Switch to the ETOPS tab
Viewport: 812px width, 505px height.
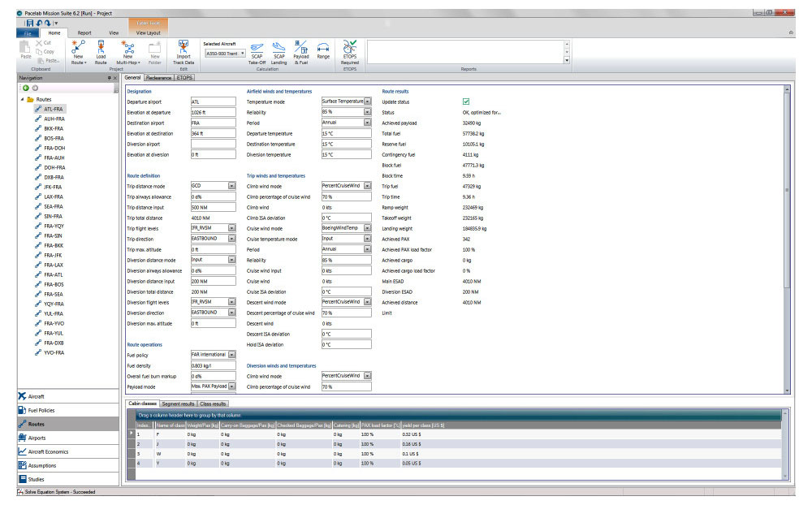pos(184,77)
